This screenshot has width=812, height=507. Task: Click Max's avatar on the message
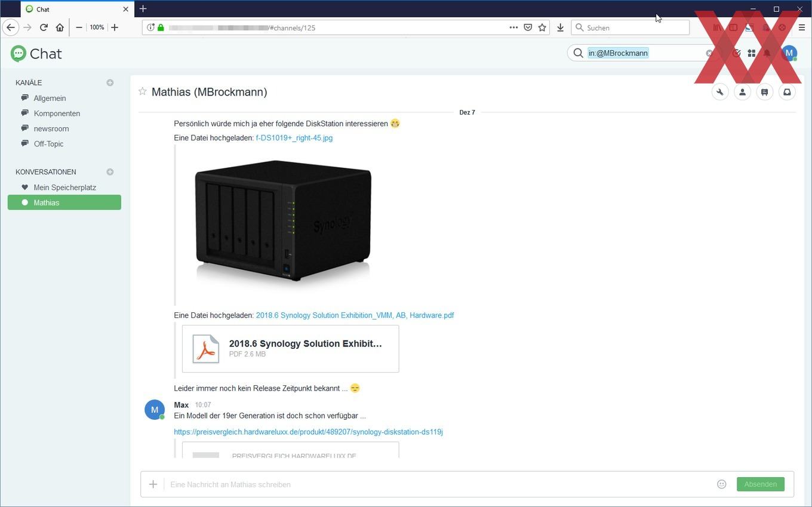(155, 410)
